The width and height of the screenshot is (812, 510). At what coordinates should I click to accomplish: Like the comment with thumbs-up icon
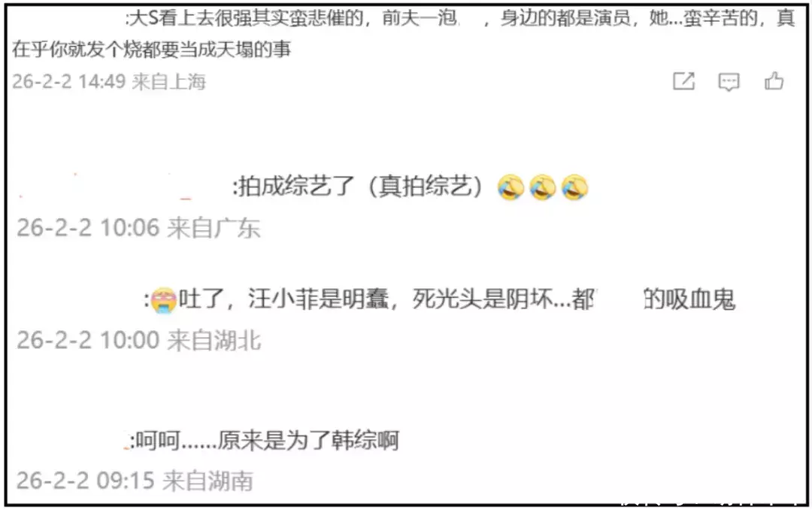click(774, 80)
